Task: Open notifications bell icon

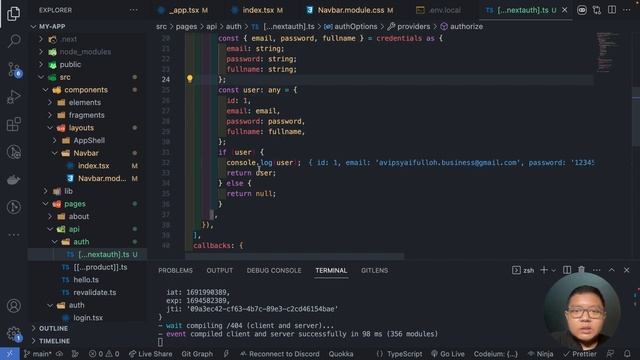Action: (x=627, y=353)
